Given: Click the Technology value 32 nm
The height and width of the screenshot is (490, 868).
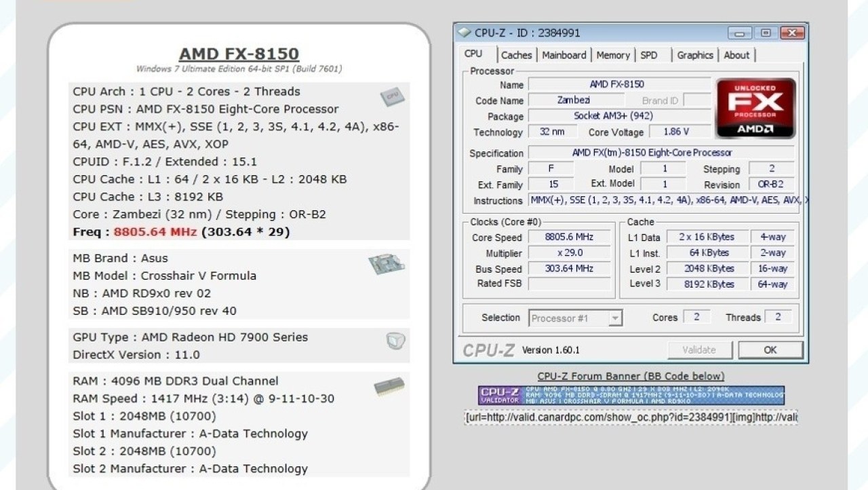Looking at the screenshot, I should pyautogui.click(x=553, y=132).
